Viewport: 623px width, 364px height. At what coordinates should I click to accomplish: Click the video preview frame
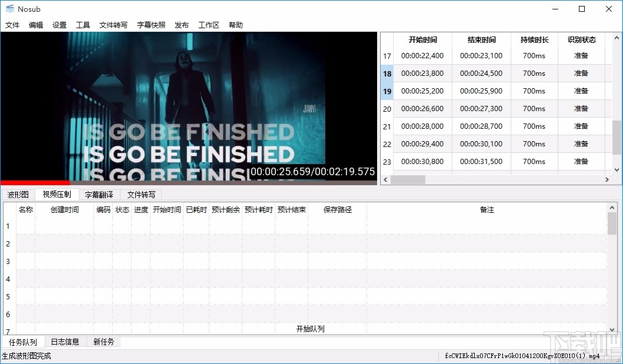(x=188, y=106)
